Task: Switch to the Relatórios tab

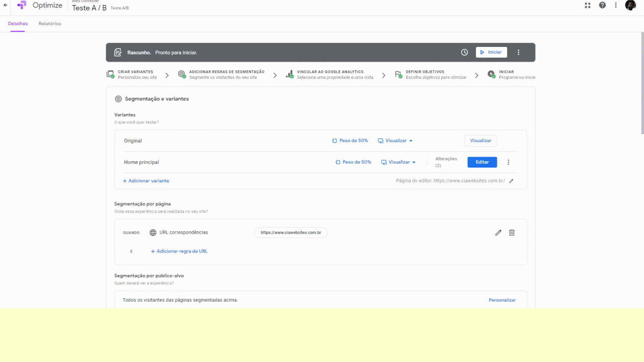Action: pyautogui.click(x=49, y=23)
